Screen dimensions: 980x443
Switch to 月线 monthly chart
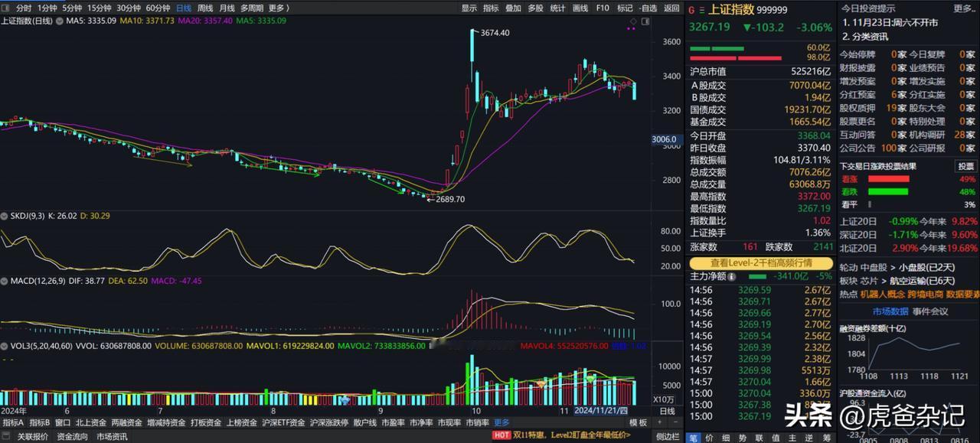[227, 8]
